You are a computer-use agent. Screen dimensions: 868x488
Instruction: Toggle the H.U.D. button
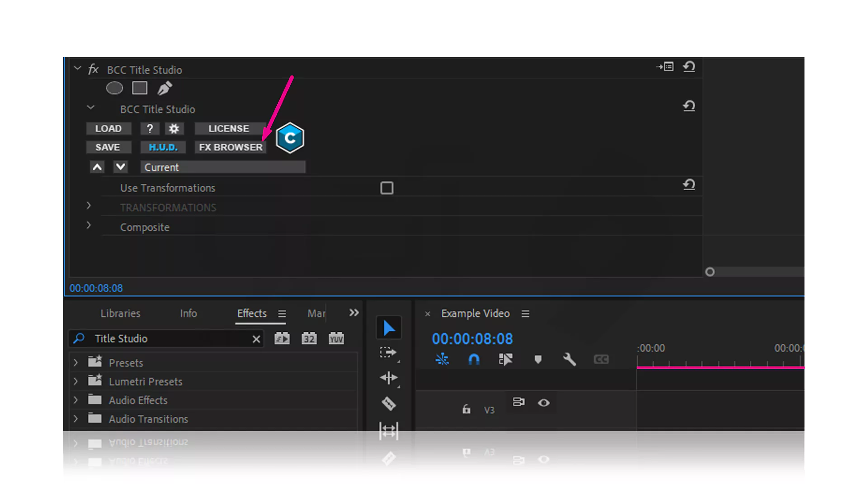tap(163, 147)
